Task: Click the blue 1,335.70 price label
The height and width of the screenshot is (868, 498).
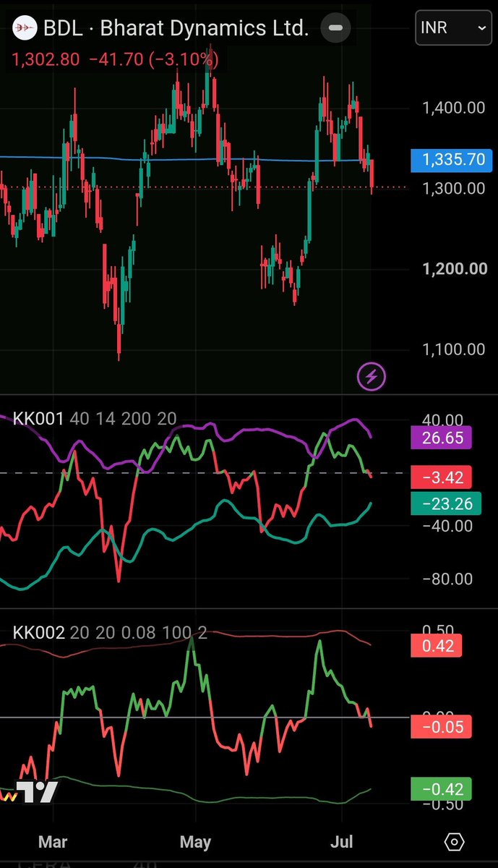Action: (452, 159)
